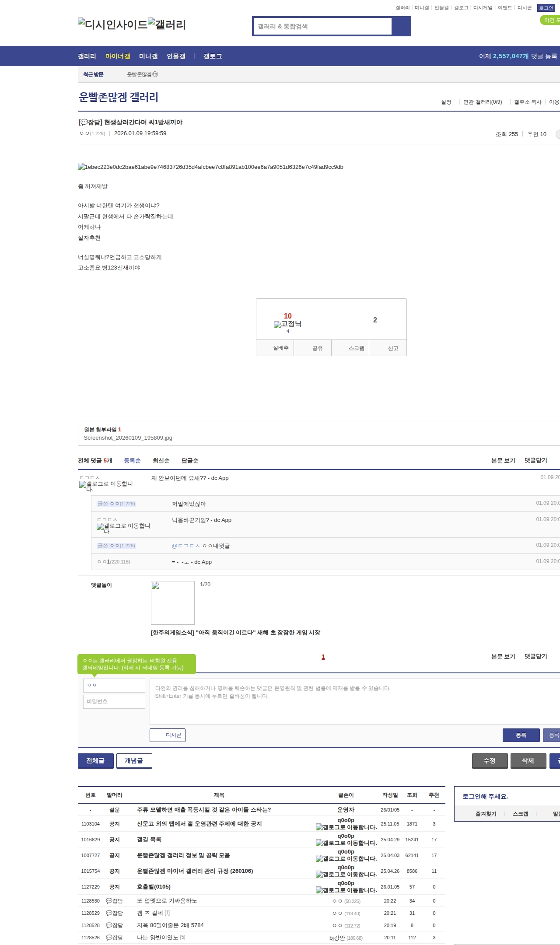Click the 디시인사이드 logo image

[112, 24]
